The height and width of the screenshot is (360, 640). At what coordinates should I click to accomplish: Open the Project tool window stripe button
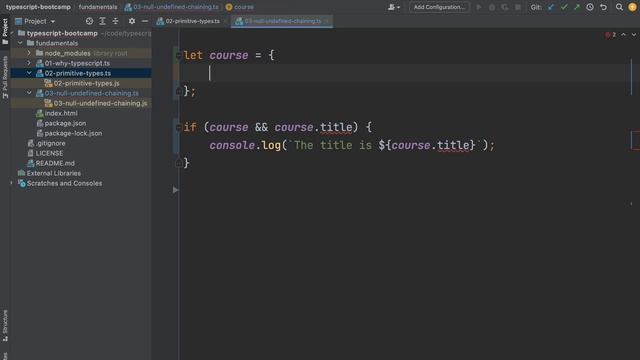5,32
